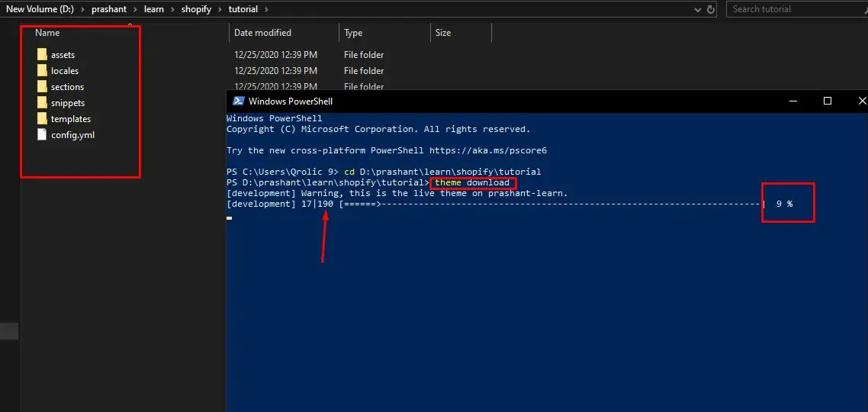Sort files by Date modified column
Image resolution: width=868 pixels, height=412 pixels.
[262, 33]
